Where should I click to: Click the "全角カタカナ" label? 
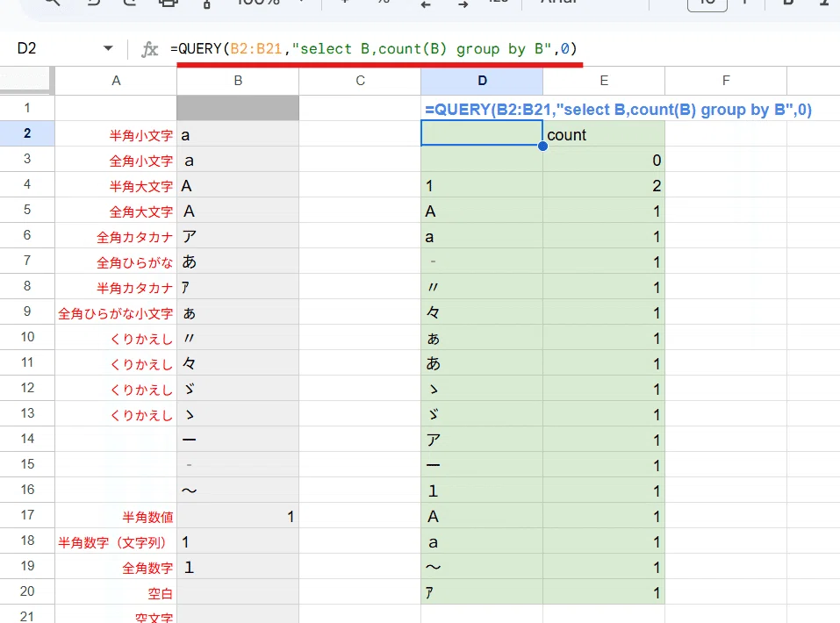pyautogui.click(x=135, y=237)
